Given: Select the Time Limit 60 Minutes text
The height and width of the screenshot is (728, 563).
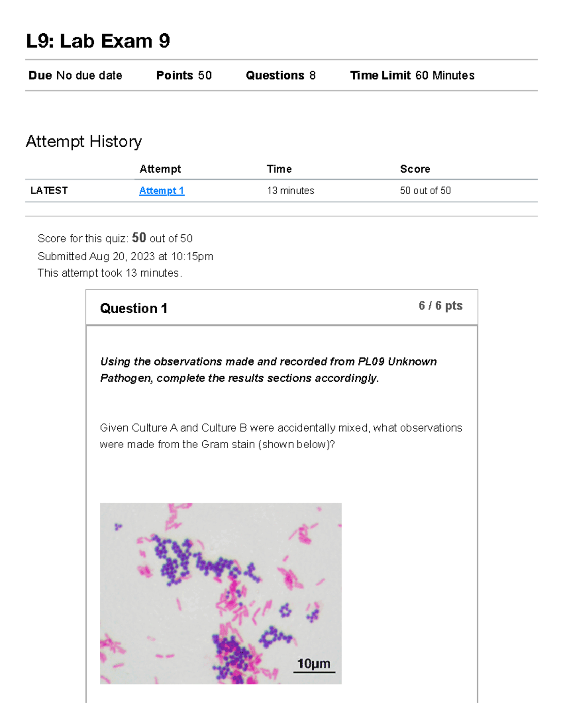Looking at the screenshot, I should click(412, 75).
